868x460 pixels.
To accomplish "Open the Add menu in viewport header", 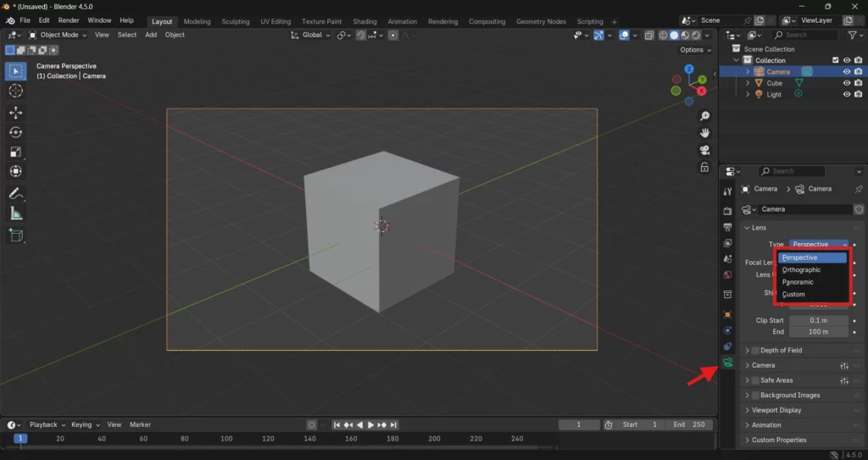I will click(x=151, y=35).
